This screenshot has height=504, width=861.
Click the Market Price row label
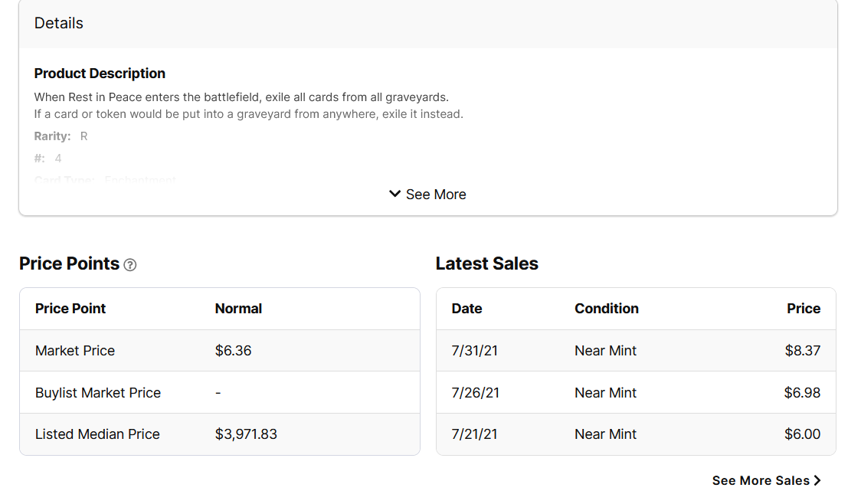click(75, 351)
